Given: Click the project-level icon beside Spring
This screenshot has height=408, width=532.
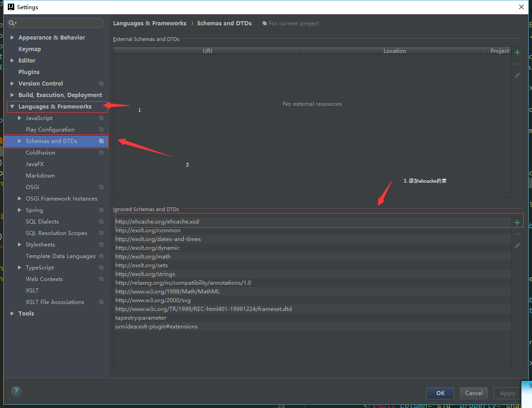Looking at the screenshot, I should tap(101, 210).
